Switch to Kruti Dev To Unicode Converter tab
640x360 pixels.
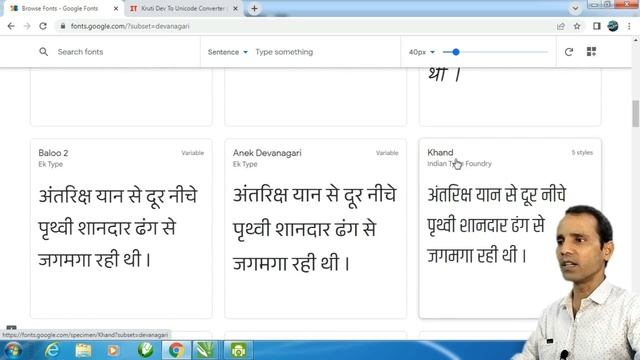click(183, 8)
